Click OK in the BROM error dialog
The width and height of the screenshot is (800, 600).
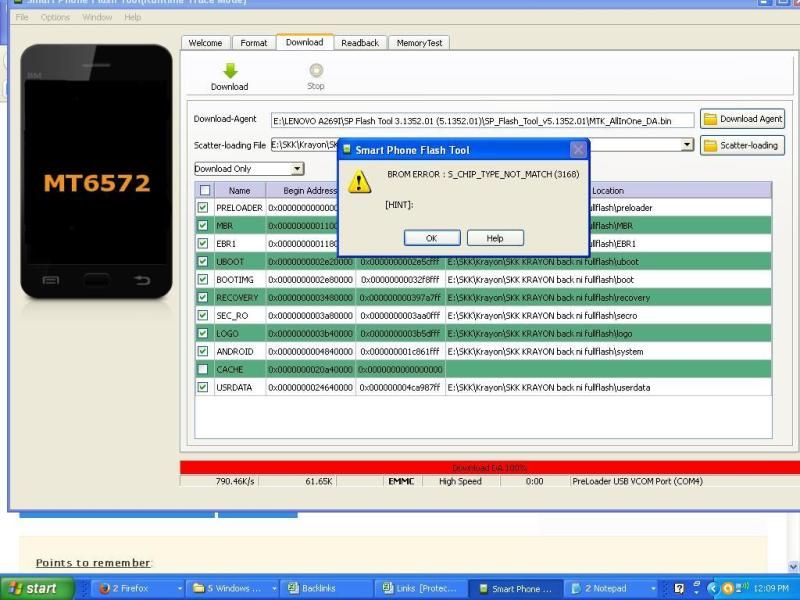pos(432,238)
